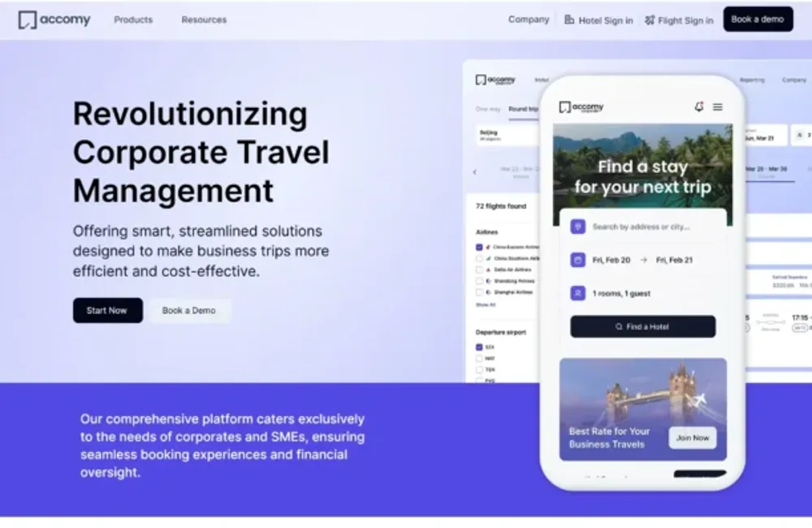This screenshot has height=528, width=812.
Task: Click the previous-dates chevron in the flight mockup
Action: 474,172
